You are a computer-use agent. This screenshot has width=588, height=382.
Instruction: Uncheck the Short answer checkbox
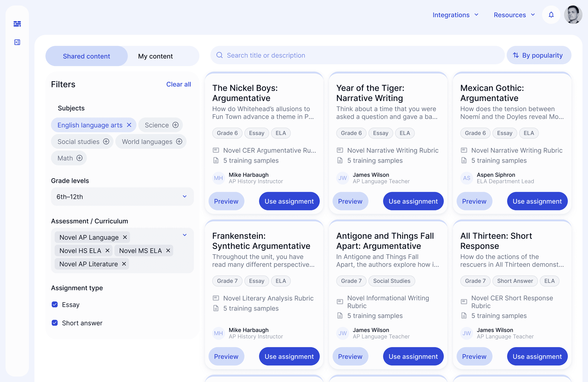pyautogui.click(x=55, y=323)
